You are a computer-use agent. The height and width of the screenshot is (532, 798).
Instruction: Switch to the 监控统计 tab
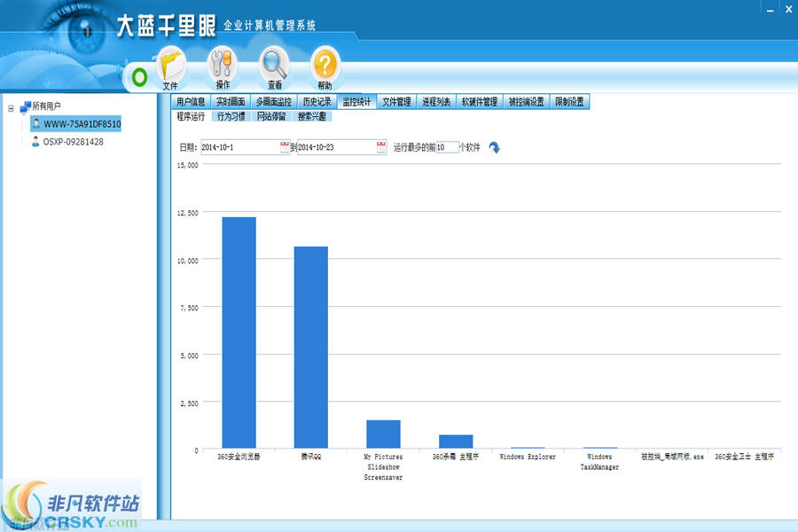point(356,102)
